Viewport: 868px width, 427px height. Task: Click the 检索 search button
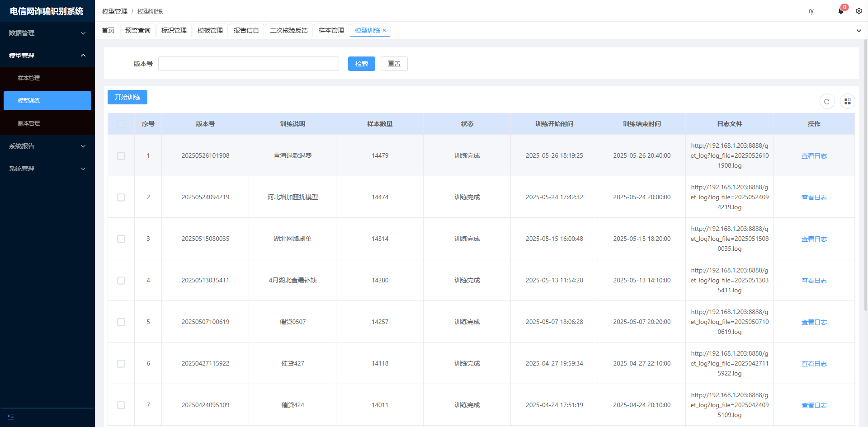361,64
